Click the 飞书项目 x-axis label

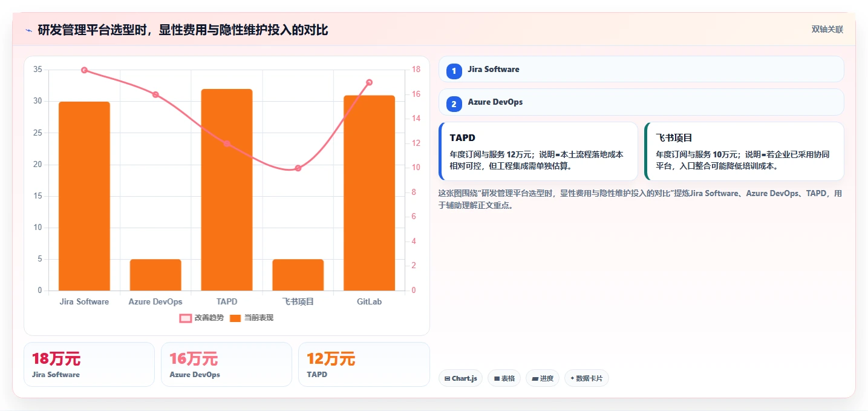tap(298, 301)
